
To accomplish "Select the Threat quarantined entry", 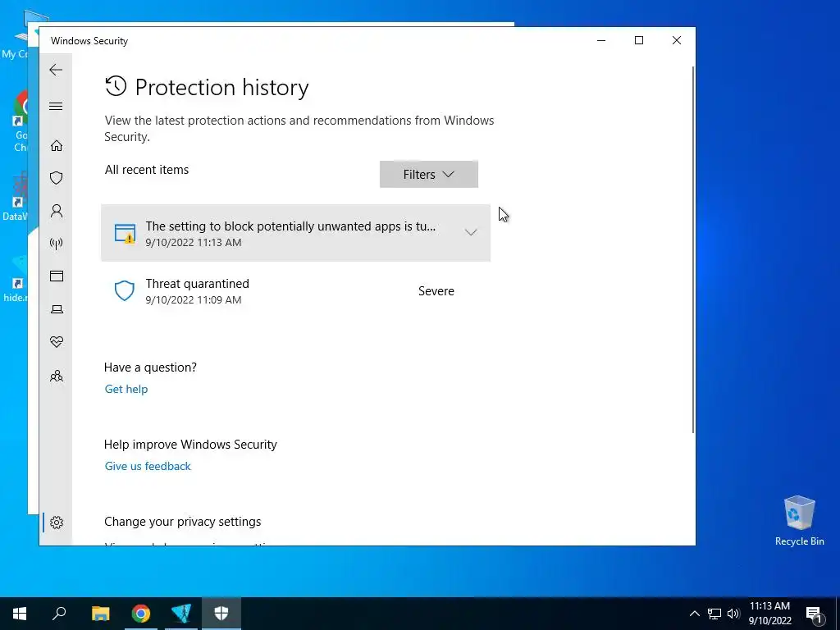I will pos(295,291).
